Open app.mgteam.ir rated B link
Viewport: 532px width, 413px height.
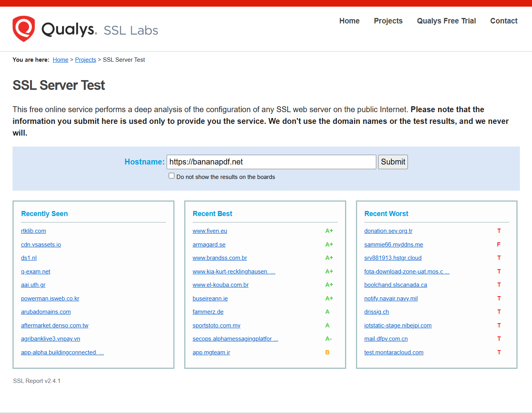click(x=211, y=352)
